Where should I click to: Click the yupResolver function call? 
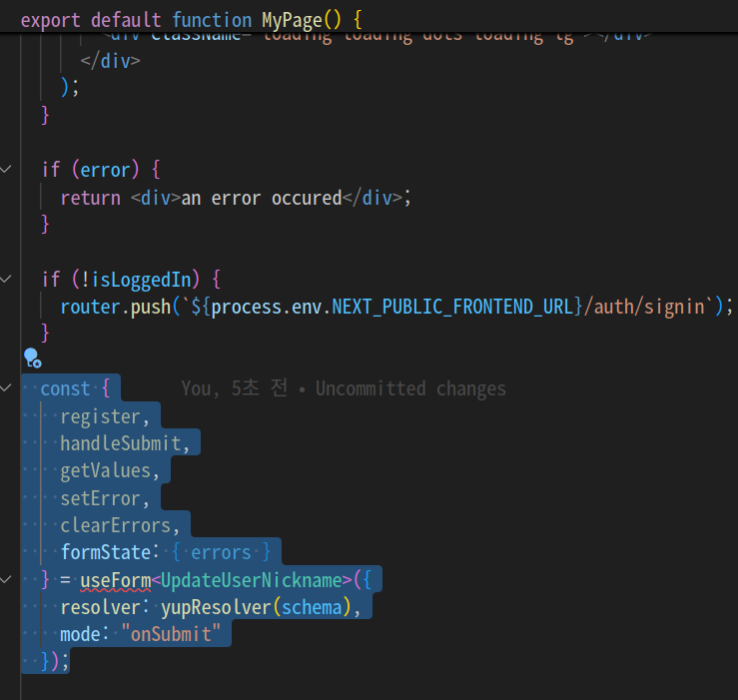216,608
